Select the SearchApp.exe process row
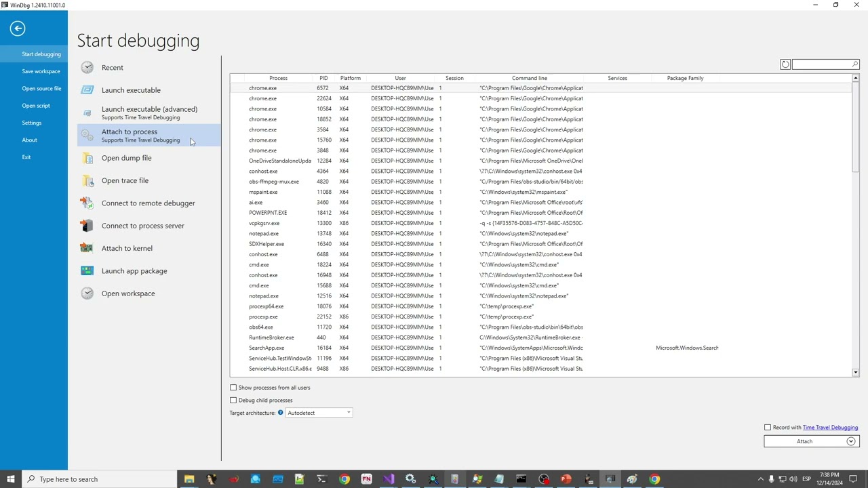The height and width of the screenshot is (488, 868). 540,348
